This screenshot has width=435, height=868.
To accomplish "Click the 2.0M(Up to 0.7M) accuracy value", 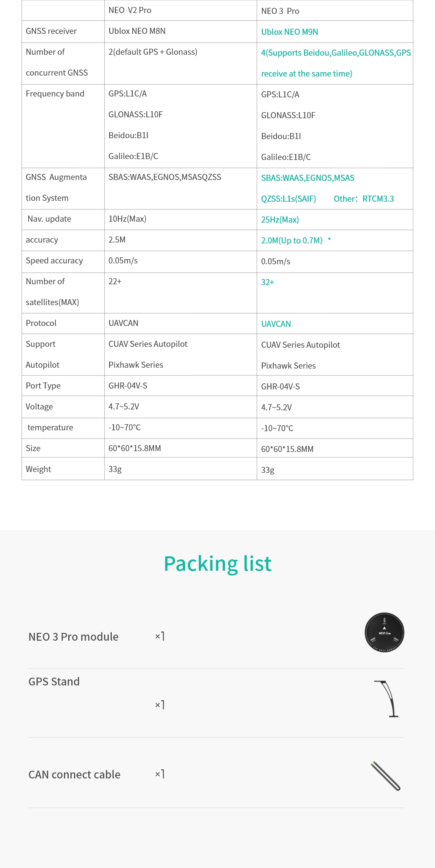I will pyautogui.click(x=292, y=240).
